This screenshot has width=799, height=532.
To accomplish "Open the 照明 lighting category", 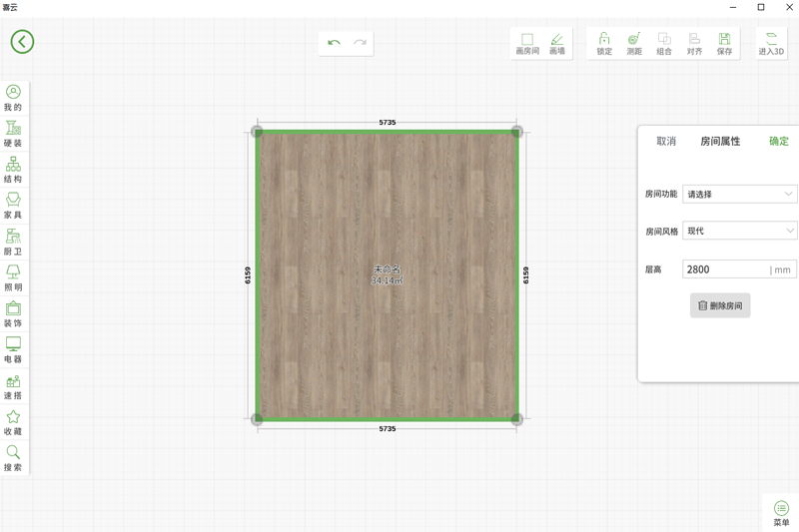I will point(13,277).
